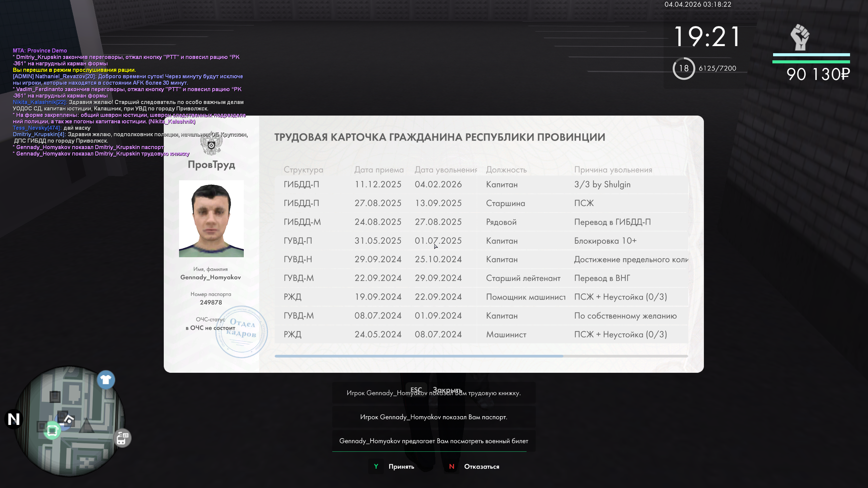Viewport: 868px width, 488px height.
Task: Select the Причина увольнения column header
Action: tap(613, 170)
